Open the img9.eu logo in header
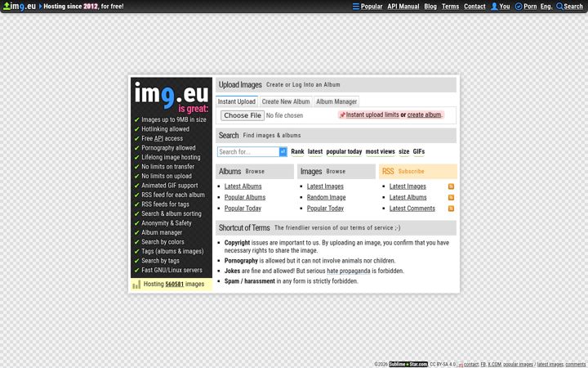The width and height of the screenshot is (588, 368). (20, 6)
